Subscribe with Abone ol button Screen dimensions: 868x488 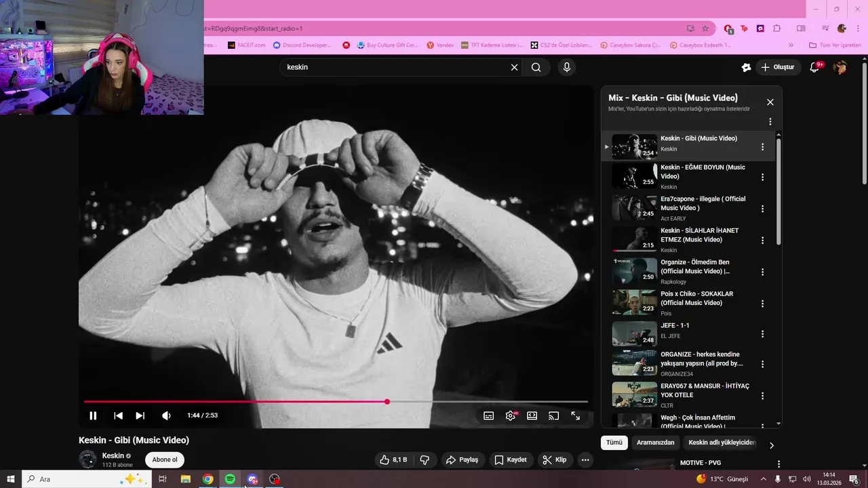coord(165,460)
